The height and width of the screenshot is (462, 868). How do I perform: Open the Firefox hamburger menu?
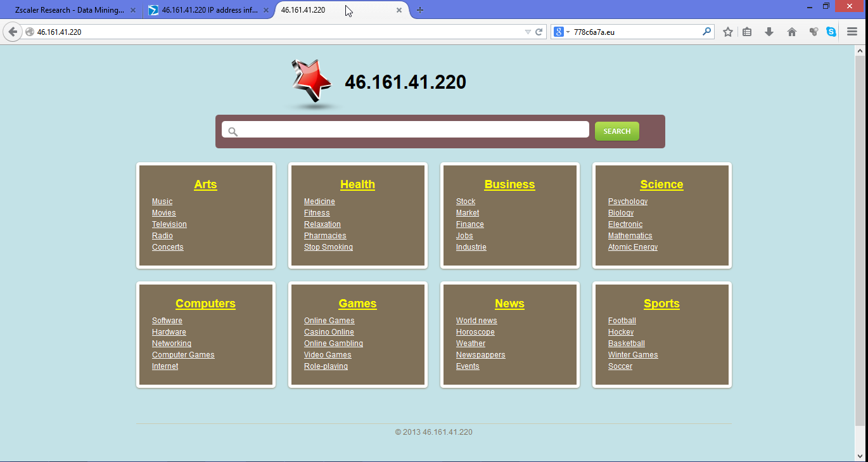pyautogui.click(x=852, y=32)
